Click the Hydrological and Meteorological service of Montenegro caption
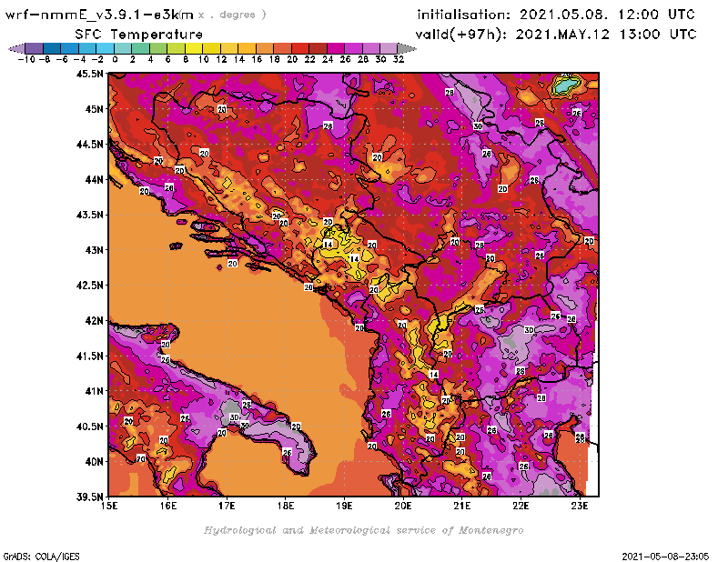The image size is (728, 562). point(363,530)
